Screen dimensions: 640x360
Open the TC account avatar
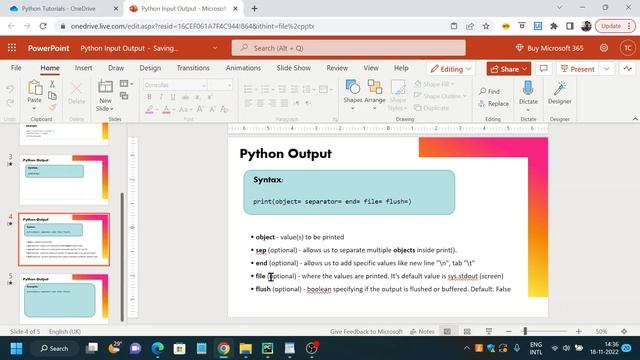point(628,48)
